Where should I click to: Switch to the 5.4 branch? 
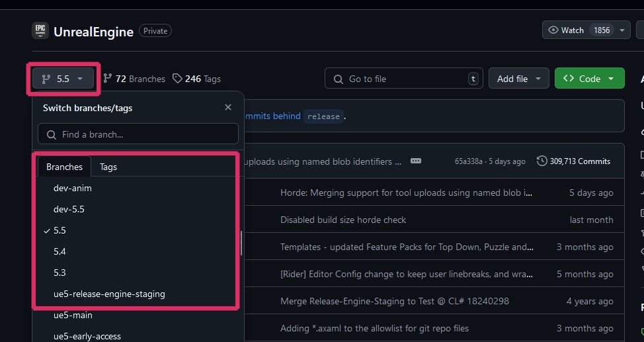[60, 251]
